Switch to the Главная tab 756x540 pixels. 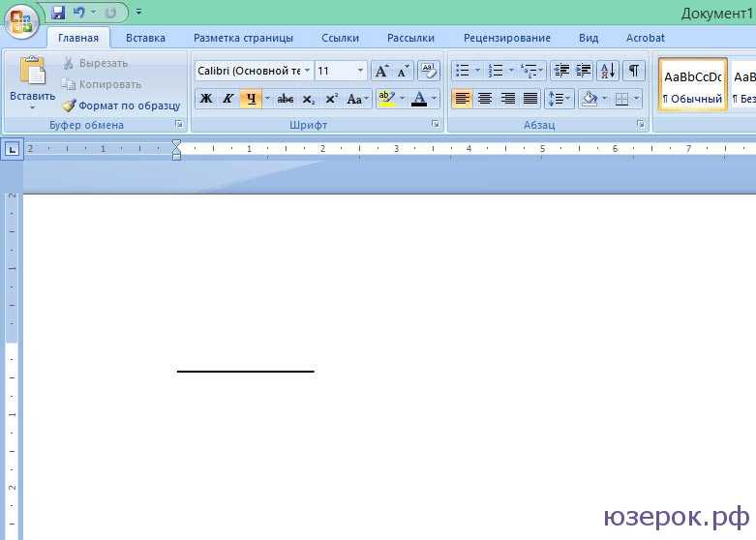pos(78,38)
